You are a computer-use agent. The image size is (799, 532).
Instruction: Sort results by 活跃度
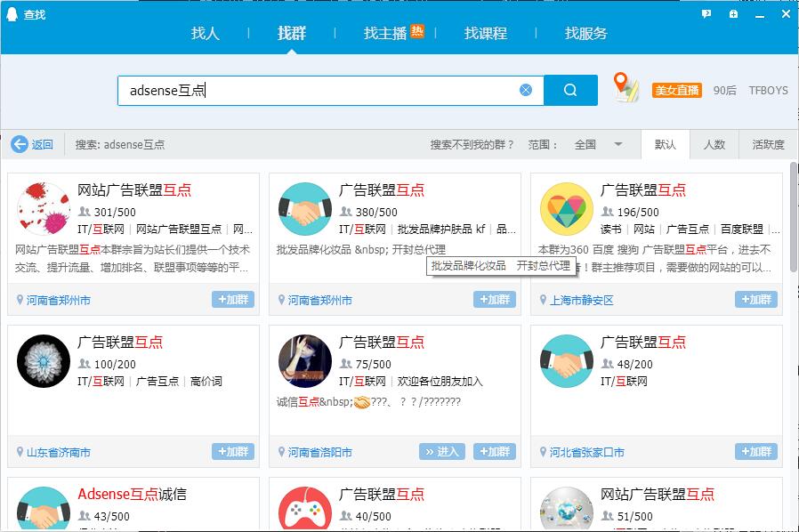click(769, 144)
